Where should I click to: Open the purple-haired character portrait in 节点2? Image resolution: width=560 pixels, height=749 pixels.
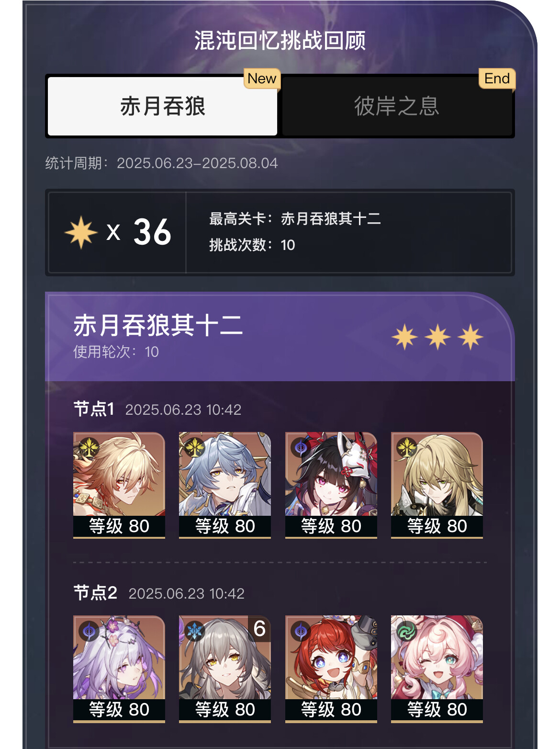119,669
